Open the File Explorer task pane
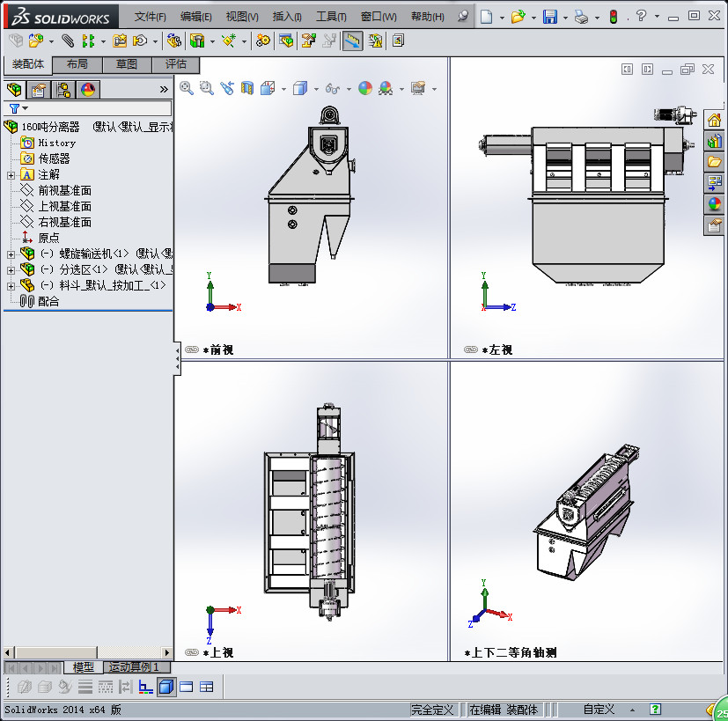The image size is (728, 721). point(714,162)
